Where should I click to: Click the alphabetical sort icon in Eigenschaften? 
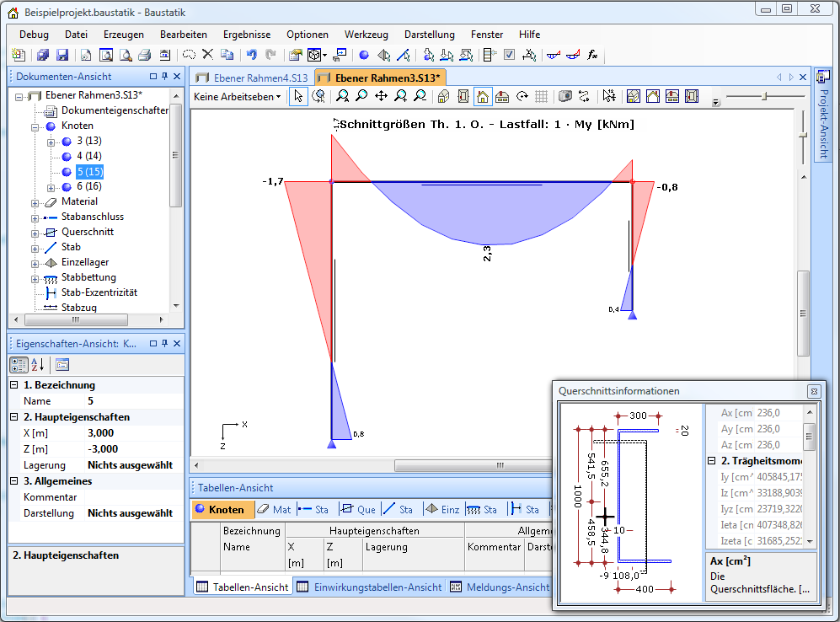[38, 365]
